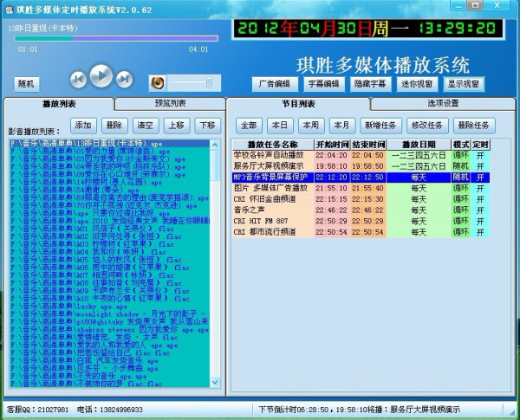
Task: Select playlist item 贝多芬 - 小步舞曲.ape
Action: pyautogui.click(x=110, y=368)
